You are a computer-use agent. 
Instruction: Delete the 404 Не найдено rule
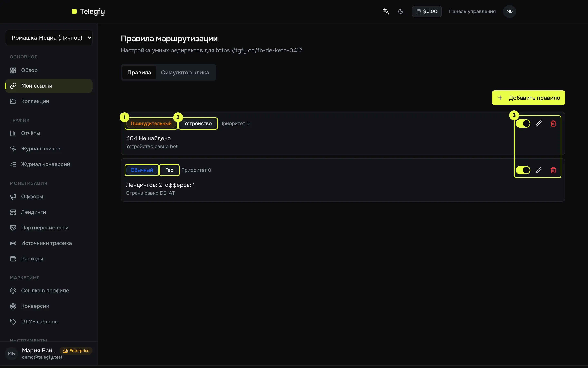pos(553,124)
